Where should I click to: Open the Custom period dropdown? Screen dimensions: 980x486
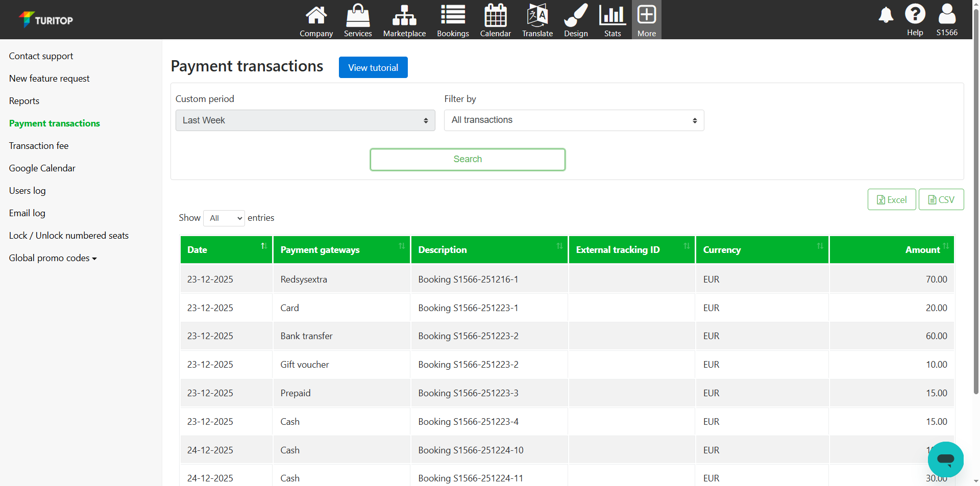point(305,120)
